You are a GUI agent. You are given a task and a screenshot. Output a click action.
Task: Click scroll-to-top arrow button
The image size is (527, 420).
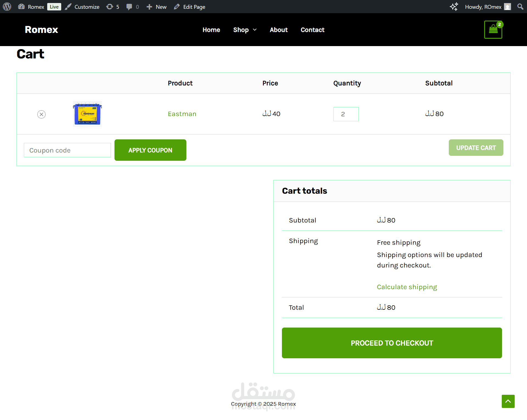[508, 401]
